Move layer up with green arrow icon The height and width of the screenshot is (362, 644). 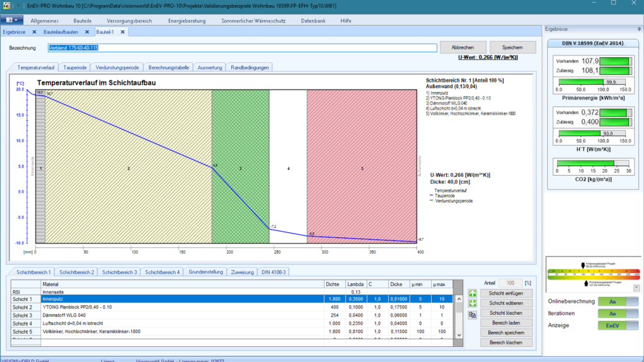click(473, 294)
